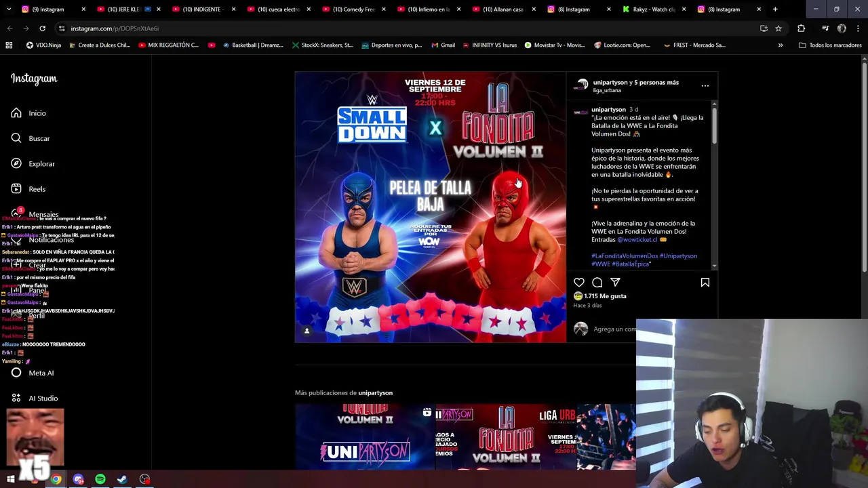
Task: Click the Instagram logo
Action: pos(34,79)
